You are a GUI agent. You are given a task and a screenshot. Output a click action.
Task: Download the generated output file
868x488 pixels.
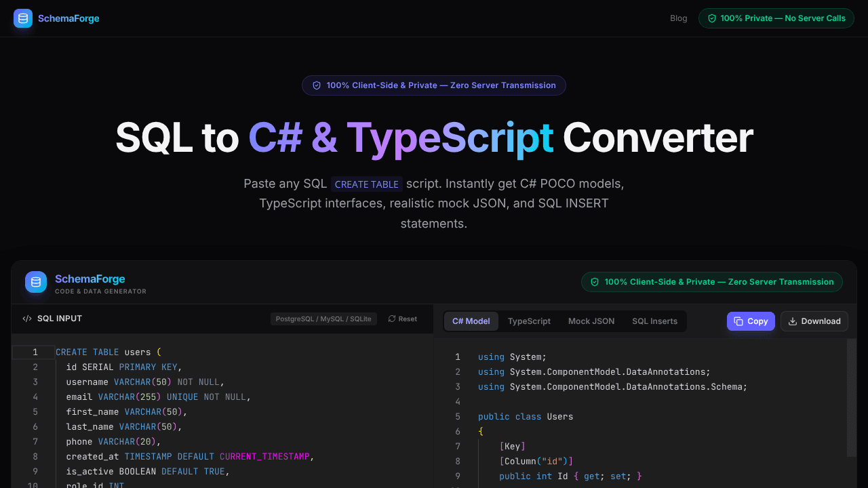[814, 321]
